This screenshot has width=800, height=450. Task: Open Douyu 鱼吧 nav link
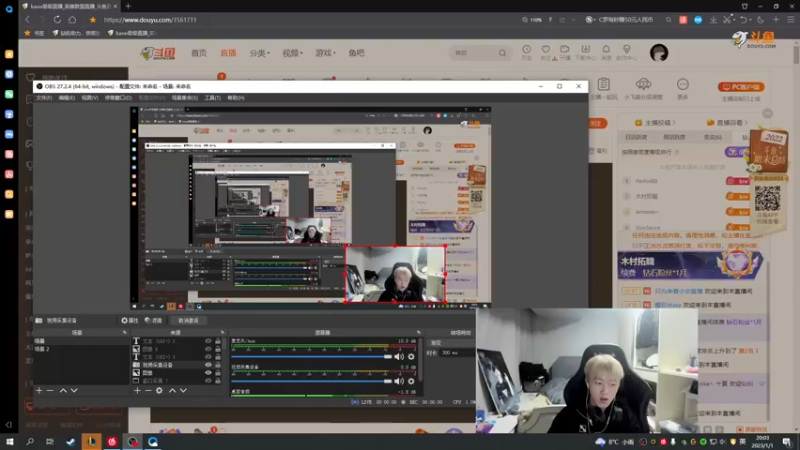(356, 53)
